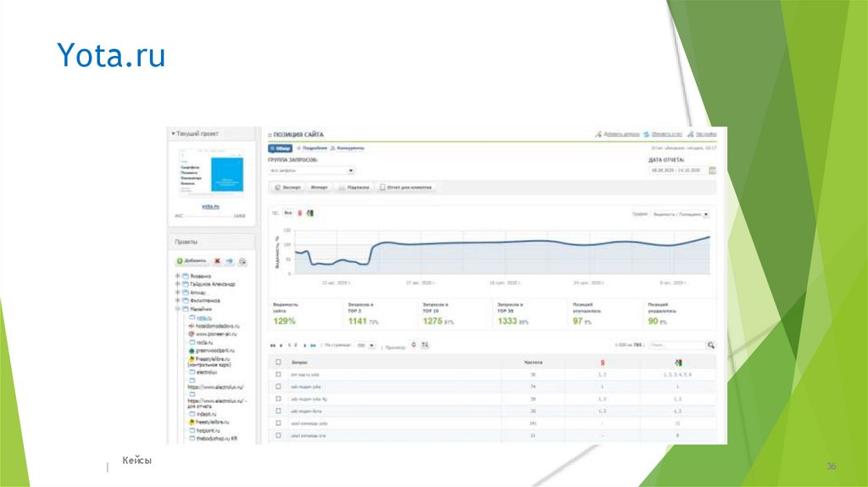This screenshot has height=487, width=868.
Task: Open the report date calendar icon
Action: [712, 171]
